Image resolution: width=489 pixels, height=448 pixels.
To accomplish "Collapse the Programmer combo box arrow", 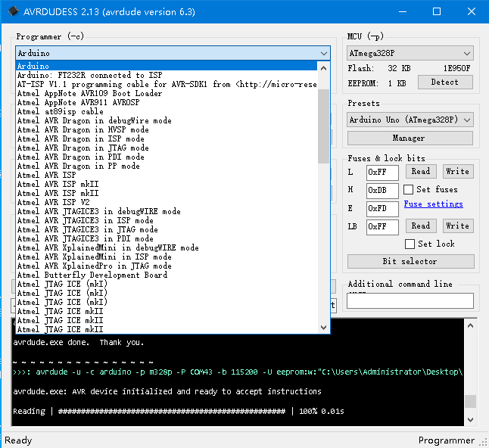I will click(324, 53).
